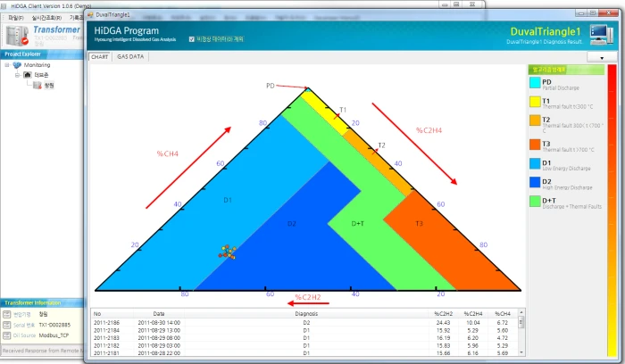Click the Date column header
This screenshot has height=364, width=625.
(x=159, y=314)
